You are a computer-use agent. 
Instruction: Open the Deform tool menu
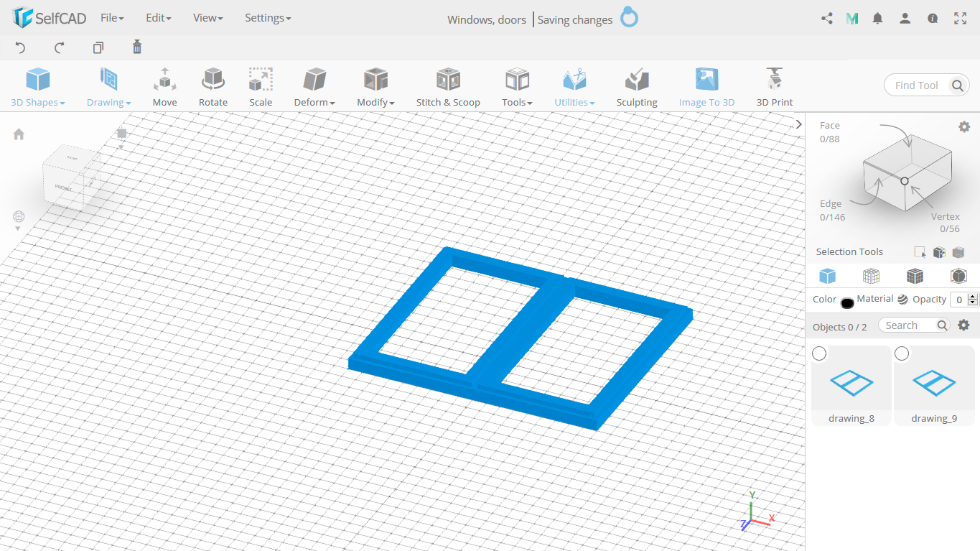[x=314, y=87]
